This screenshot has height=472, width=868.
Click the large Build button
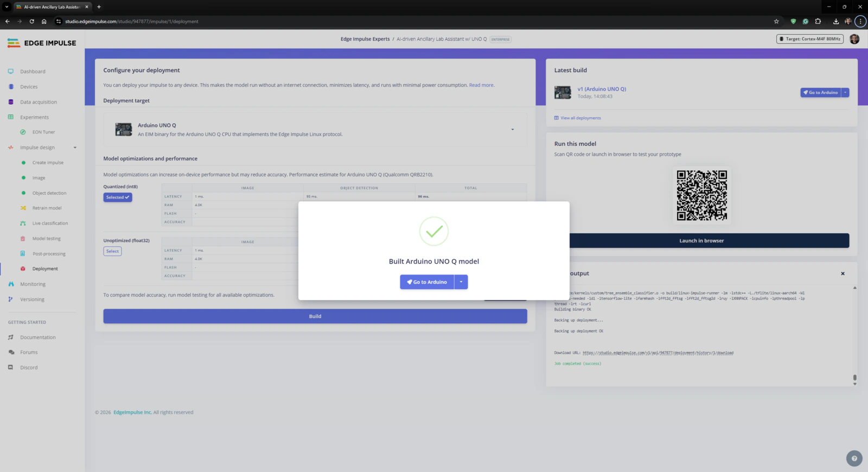coord(315,316)
